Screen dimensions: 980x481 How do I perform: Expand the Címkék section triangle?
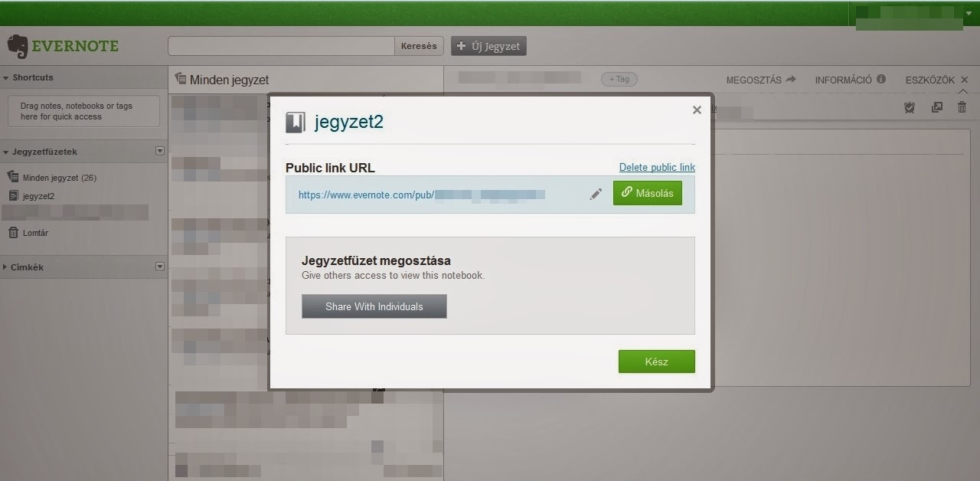pos(6,267)
